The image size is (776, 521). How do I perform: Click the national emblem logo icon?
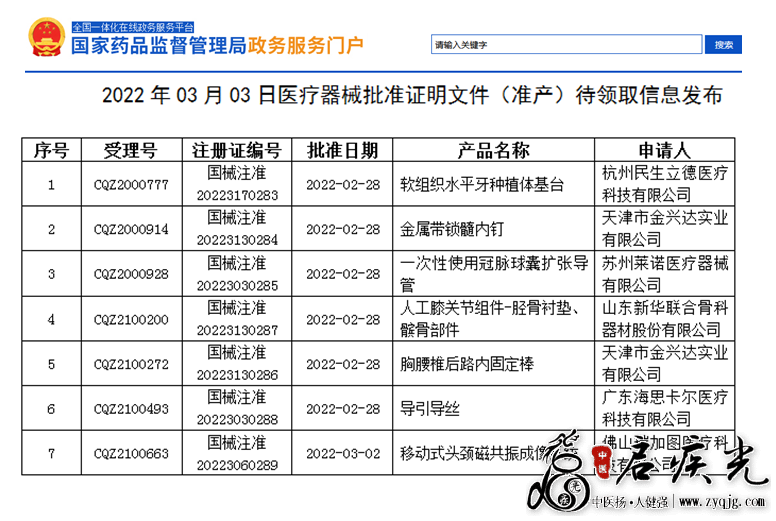(x=47, y=37)
